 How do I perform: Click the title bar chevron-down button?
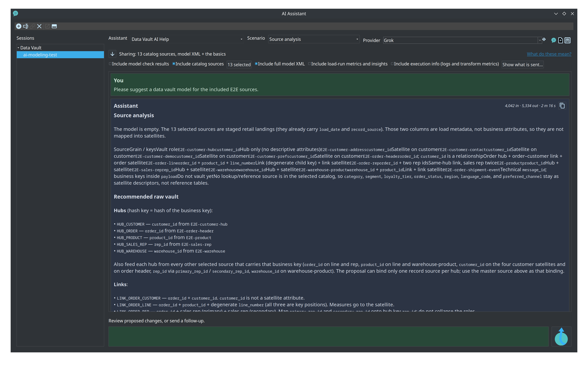tap(556, 14)
